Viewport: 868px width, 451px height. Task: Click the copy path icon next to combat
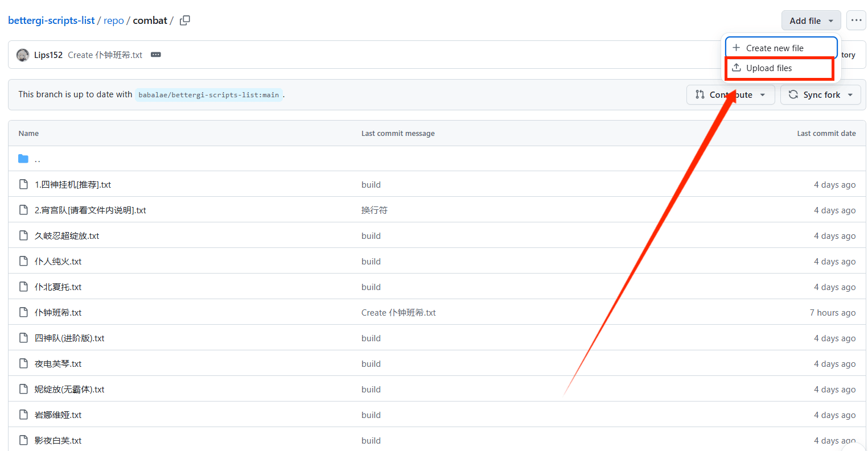click(184, 20)
